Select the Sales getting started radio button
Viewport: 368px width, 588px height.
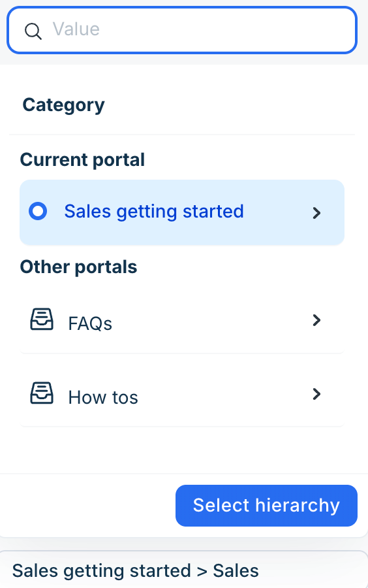pyautogui.click(x=38, y=211)
